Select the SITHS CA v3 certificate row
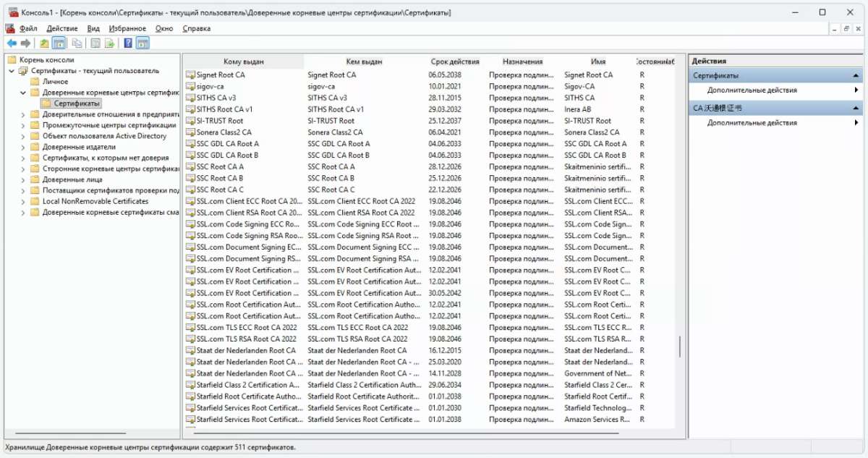 tap(430, 98)
